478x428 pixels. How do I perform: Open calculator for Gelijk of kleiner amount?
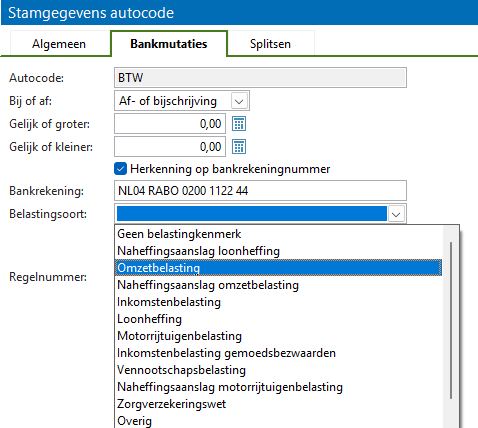point(239,147)
